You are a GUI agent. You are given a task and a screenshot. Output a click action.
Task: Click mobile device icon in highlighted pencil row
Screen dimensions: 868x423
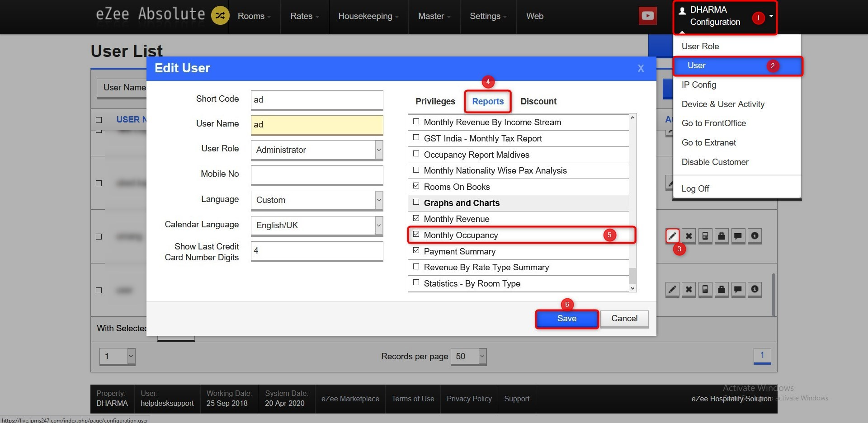705,236
